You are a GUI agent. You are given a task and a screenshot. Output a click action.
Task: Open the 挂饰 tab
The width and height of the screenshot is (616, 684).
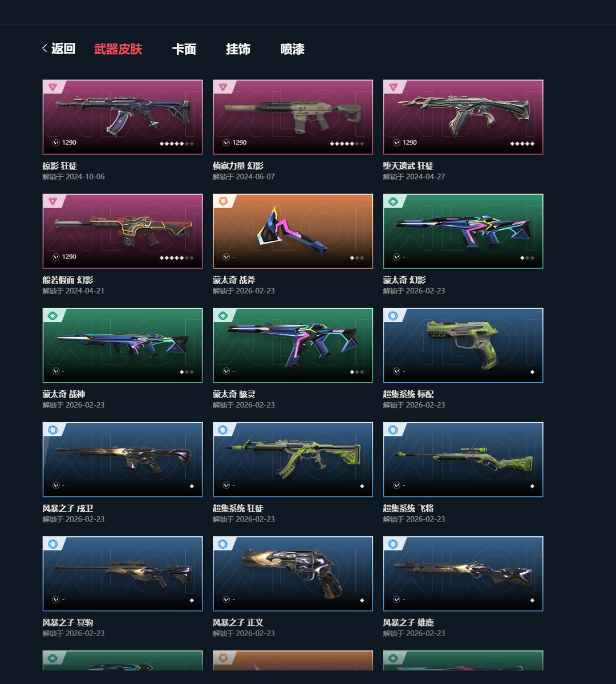(x=238, y=49)
